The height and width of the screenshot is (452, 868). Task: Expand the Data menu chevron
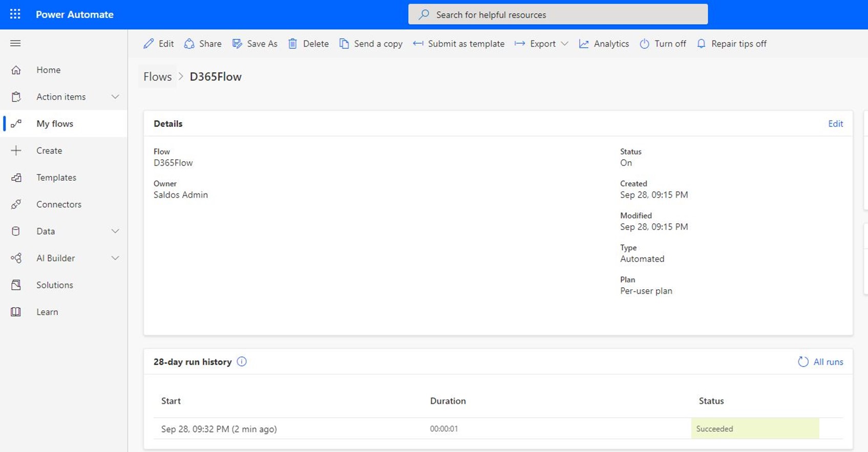pyautogui.click(x=115, y=231)
